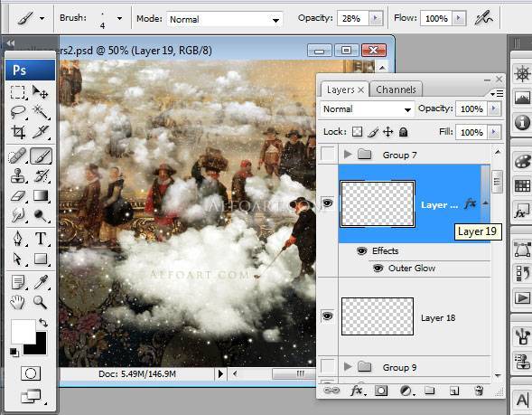The image size is (532, 415).
Task: Switch to the Channels tab
Action: pyautogui.click(x=396, y=90)
